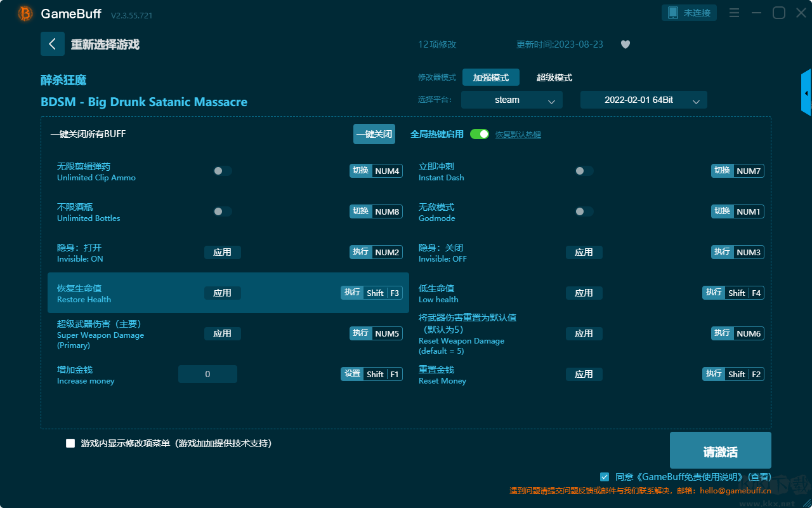Switch to the 超级模式 mode tab
Viewport: 812px width, 508px height.
click(554, 77)
